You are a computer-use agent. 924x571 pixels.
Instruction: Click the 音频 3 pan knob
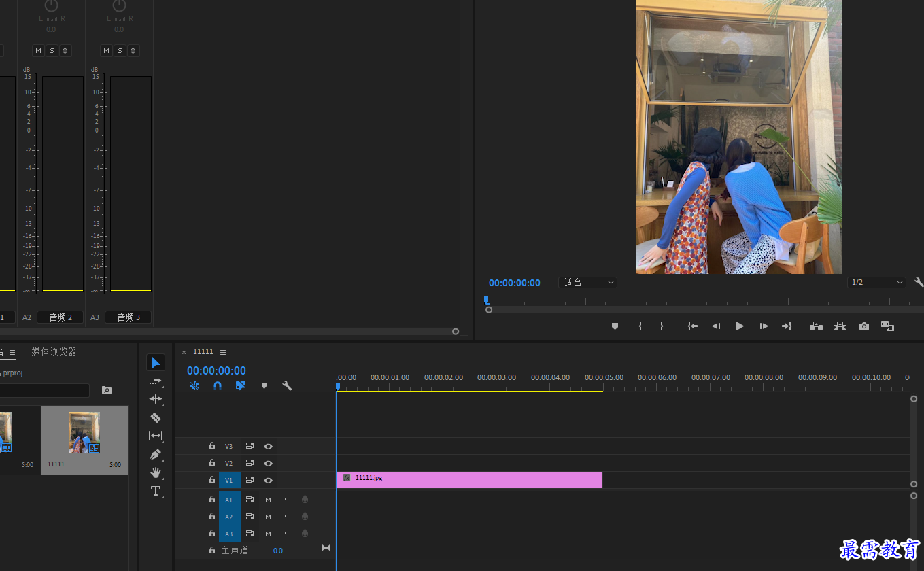[x=119, y=6]
